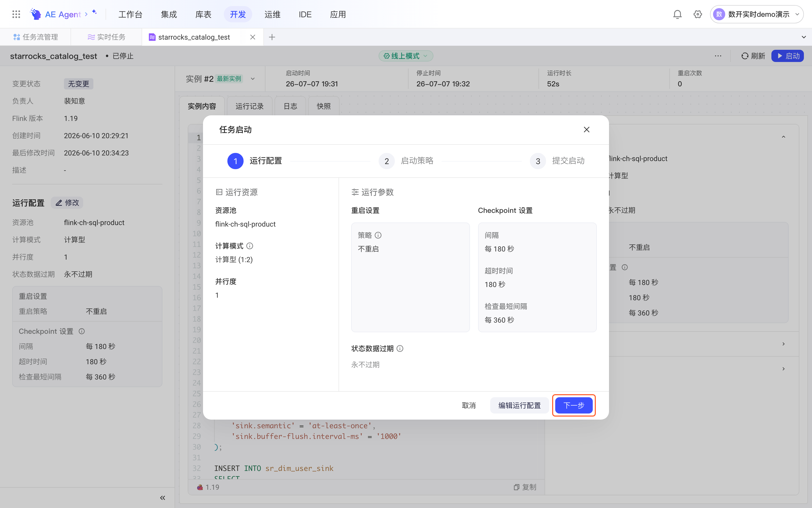Viewport: 812px width, 508px height.
Task: Click 下一步 button in the dialog
Action: click(574, 405)
